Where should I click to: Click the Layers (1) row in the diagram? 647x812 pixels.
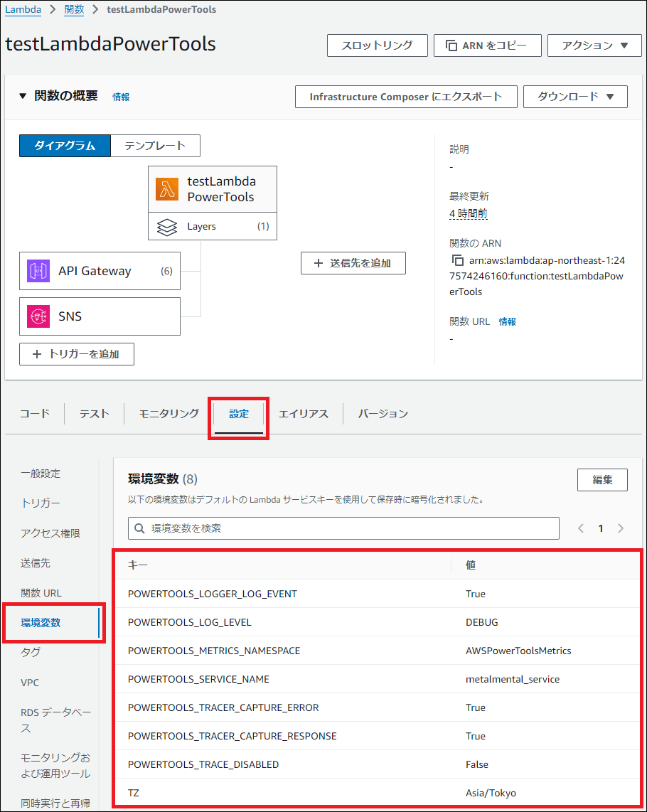pyautogui.click(x=213, y=226)
